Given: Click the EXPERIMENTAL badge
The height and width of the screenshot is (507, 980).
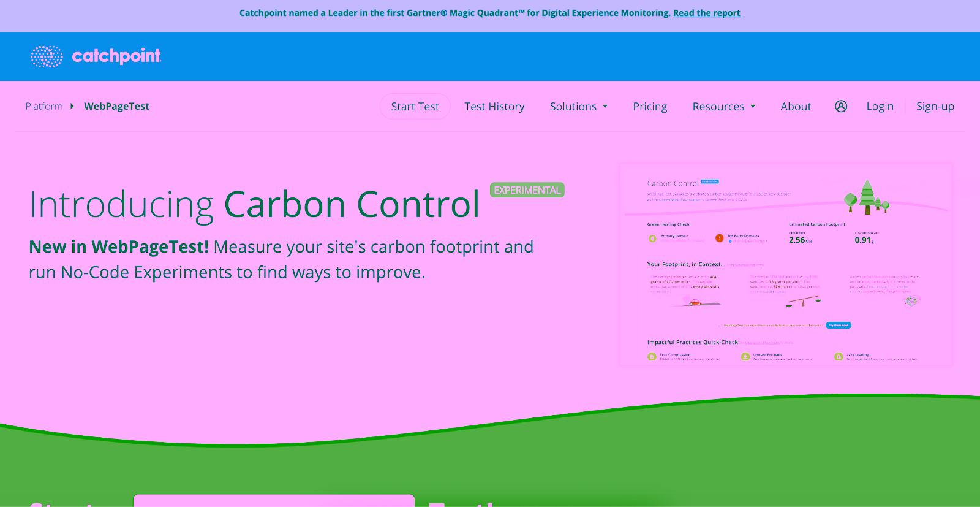Looking at the screenshot, I should coord(527,190).
